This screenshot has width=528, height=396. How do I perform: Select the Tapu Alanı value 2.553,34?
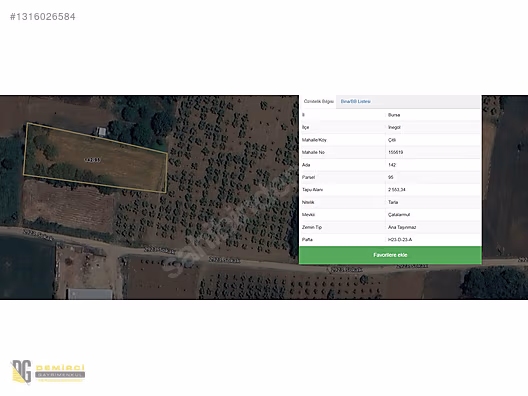397,190
